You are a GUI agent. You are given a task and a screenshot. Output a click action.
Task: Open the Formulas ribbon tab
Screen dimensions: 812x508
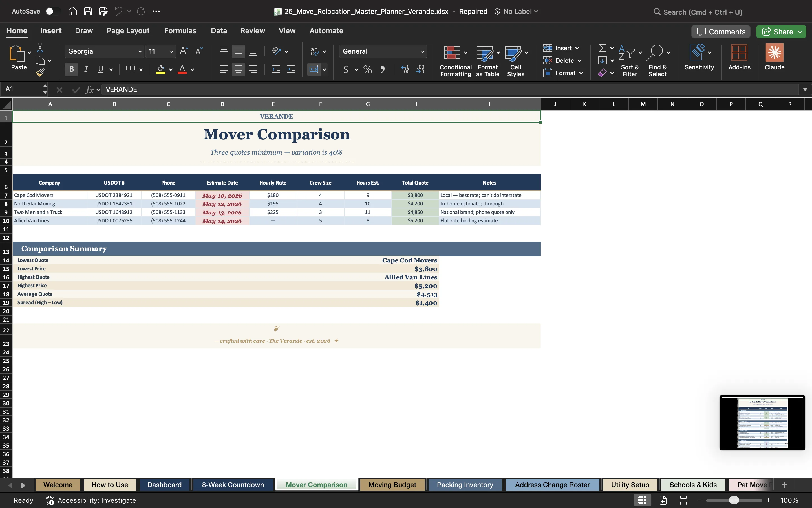click(x=180, y=30)
